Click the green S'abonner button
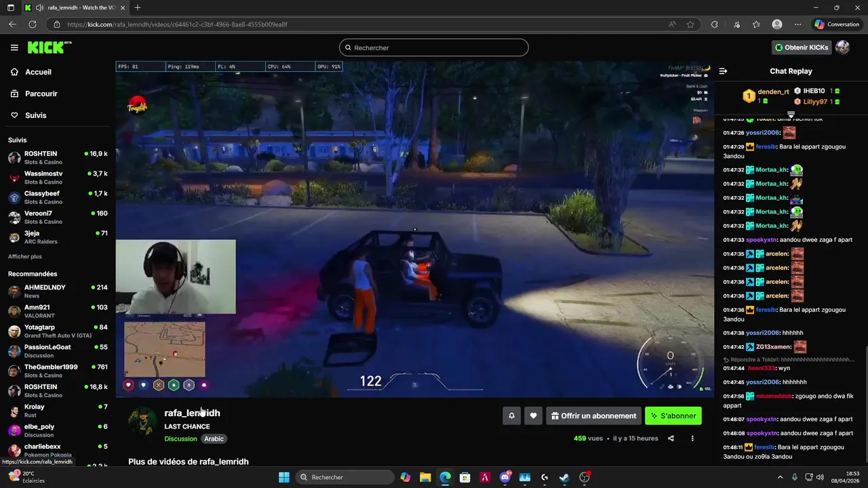The image size is (868, 488). point(673,416)
